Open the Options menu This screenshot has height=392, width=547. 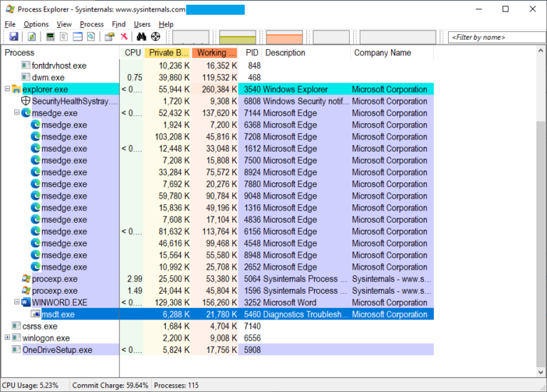coord(36,24)
